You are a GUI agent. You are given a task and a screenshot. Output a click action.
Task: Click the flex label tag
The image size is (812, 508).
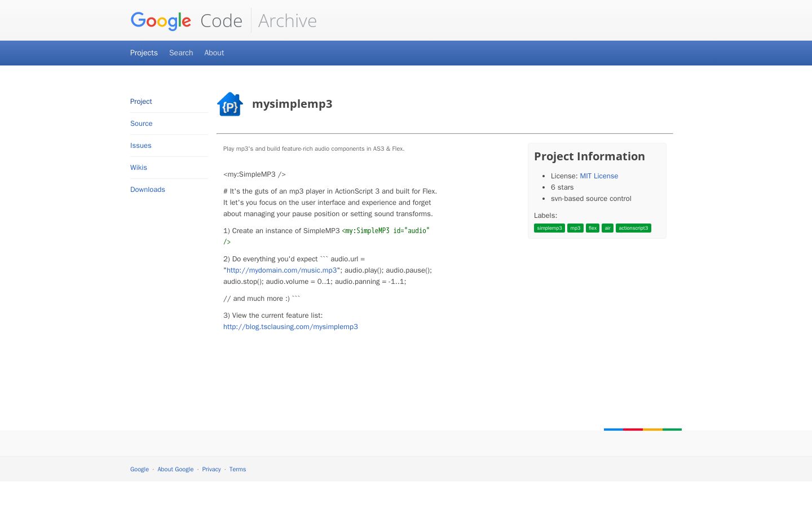point(593,228)
